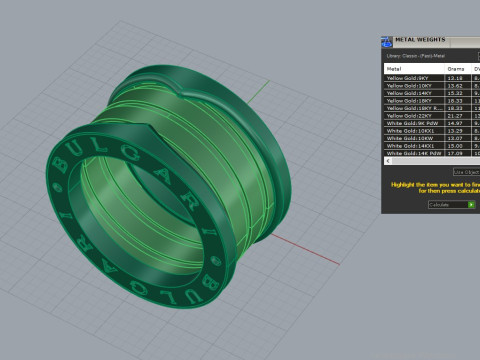Click the 14.97 grams cell
The height and width of the screenshot is (360, 480).
pos(457,123)
